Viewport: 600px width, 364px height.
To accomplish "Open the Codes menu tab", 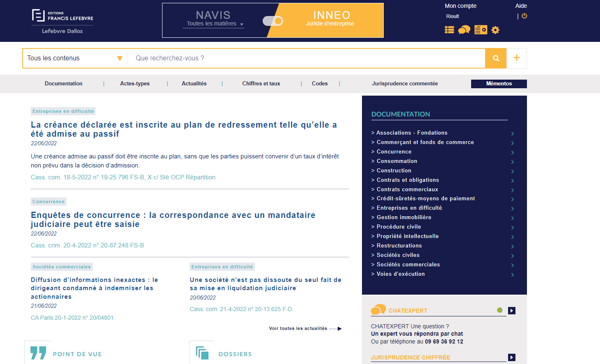I will [x=320, y=84].
